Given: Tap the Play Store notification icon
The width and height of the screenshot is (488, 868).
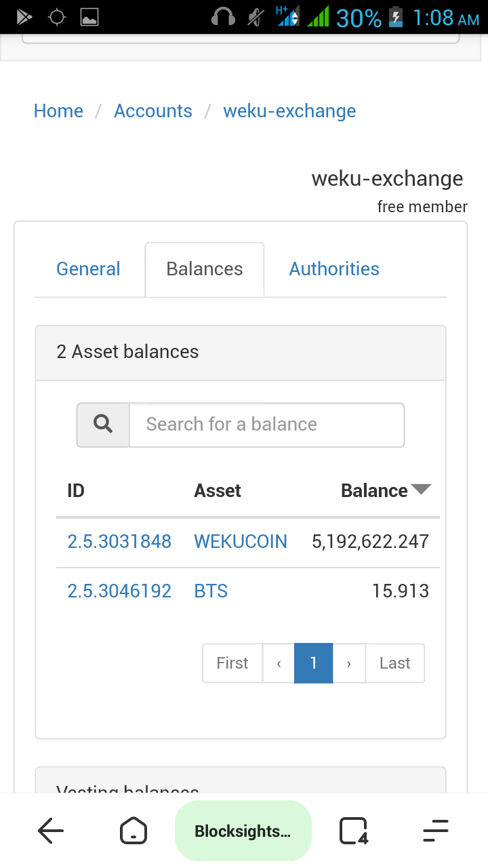Looking at the screenshot, I should coord(24,17).
